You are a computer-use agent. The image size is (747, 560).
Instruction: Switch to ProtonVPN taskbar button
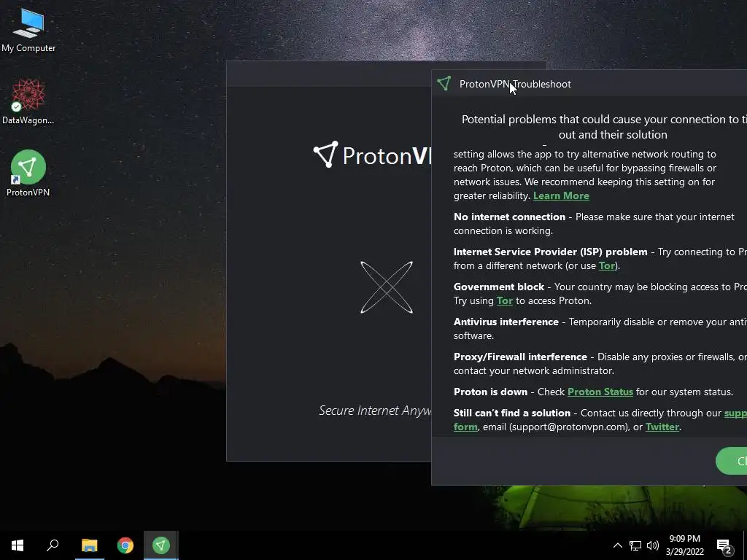pyautogui.click(x=161, y=545)
